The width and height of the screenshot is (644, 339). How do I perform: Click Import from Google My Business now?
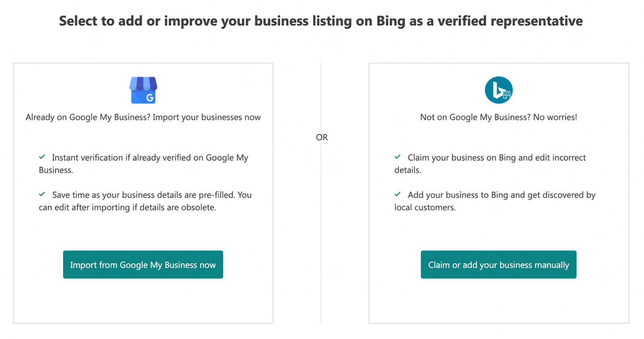click(x=143, y=265)
